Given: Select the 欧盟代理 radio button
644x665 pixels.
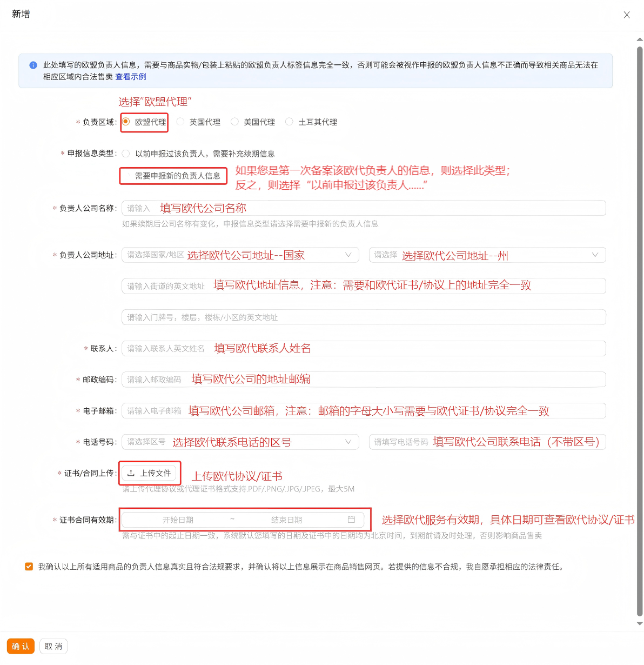Looking at the screenshot, I should (x=126, y=122).
